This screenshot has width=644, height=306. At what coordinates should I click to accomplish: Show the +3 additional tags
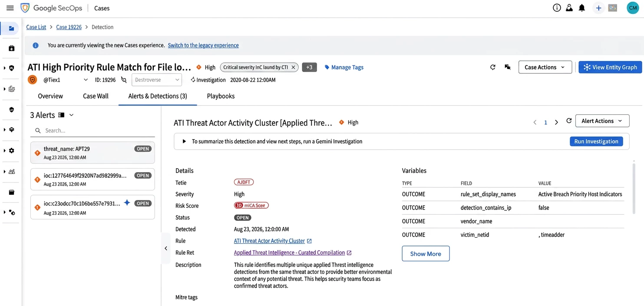pos(309,67)
